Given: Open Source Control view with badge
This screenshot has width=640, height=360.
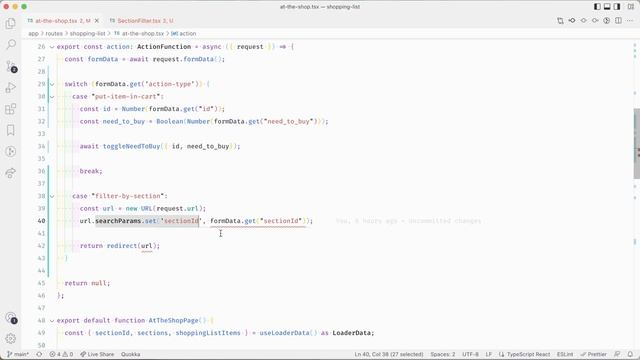Looking at the screenshot, I should 11,67.
